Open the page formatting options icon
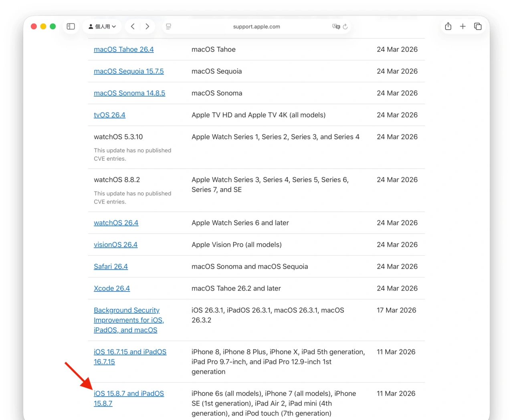 coord(168,26)
